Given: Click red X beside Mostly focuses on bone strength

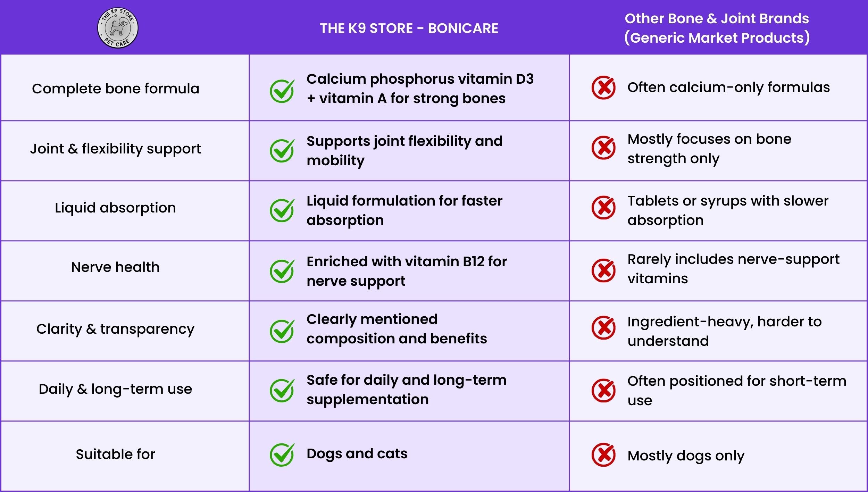Looking at the screenshot, I should coord(603,148).
